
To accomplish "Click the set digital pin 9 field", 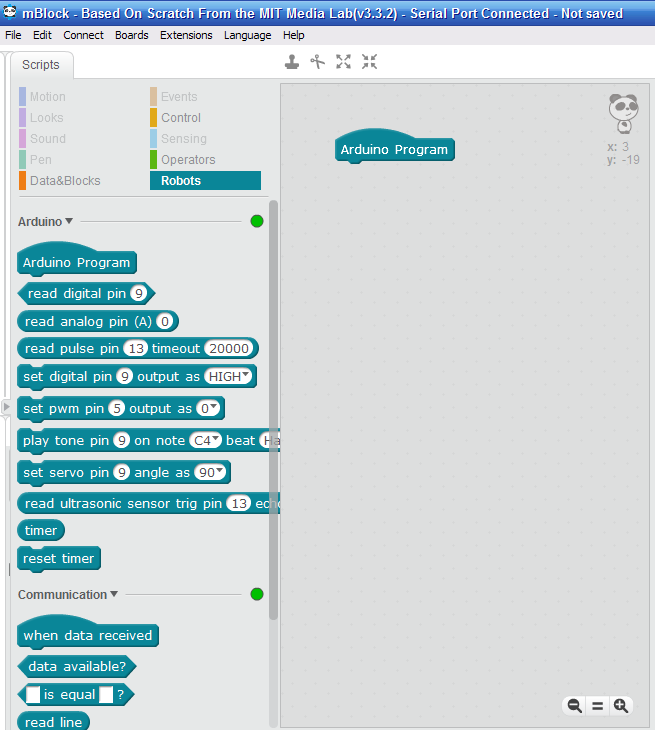I will click(124, 376).
